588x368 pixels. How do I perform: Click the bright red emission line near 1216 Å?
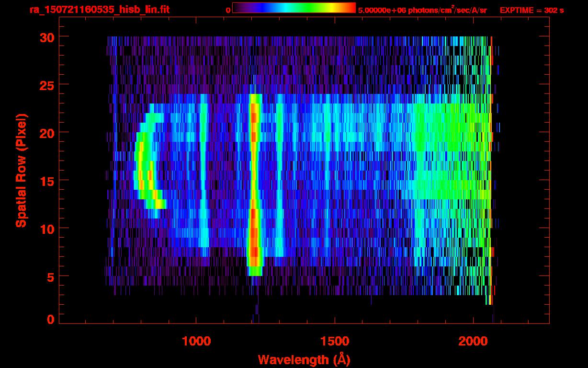(x=254, y=184)
